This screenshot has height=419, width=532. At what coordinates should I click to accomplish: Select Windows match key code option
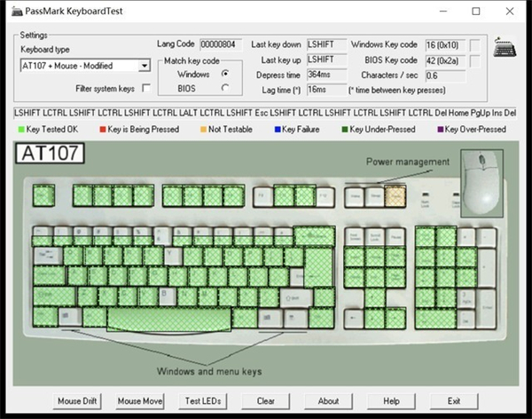click(225, 73)
